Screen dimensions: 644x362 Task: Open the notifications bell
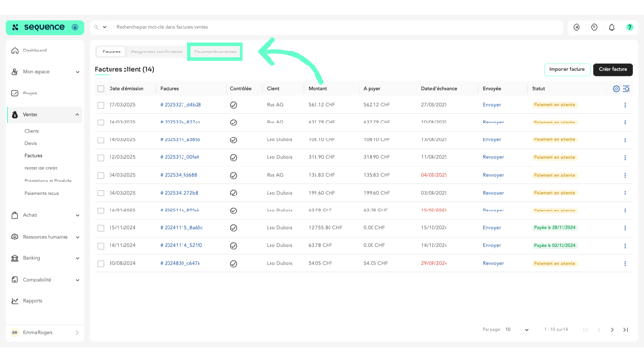(x=612, y=27)
